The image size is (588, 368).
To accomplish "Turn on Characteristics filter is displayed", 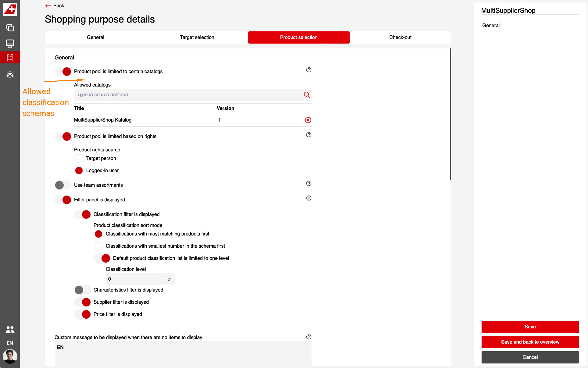I will [x=82, y=290].
